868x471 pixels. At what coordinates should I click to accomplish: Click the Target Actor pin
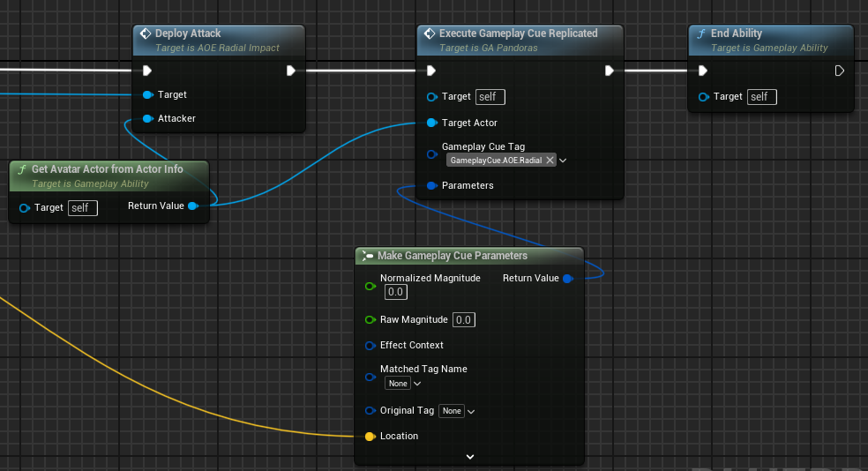tap(431, 123)
